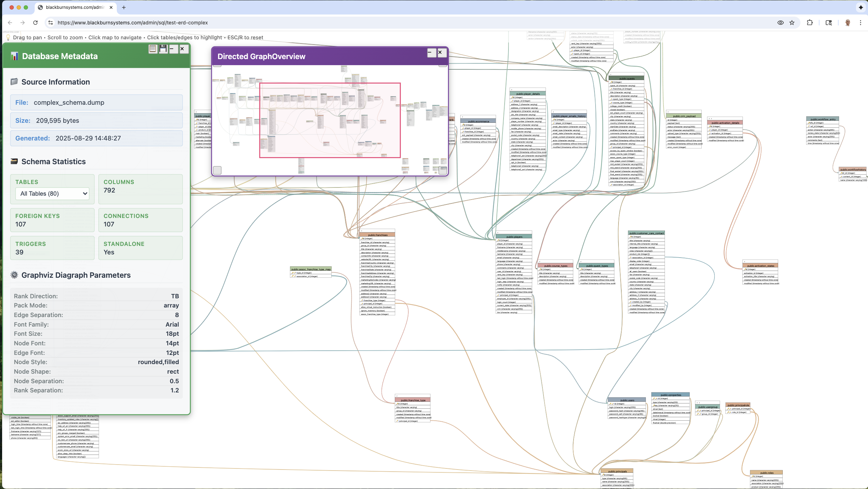Click the public.players table header

click(514, 237)
